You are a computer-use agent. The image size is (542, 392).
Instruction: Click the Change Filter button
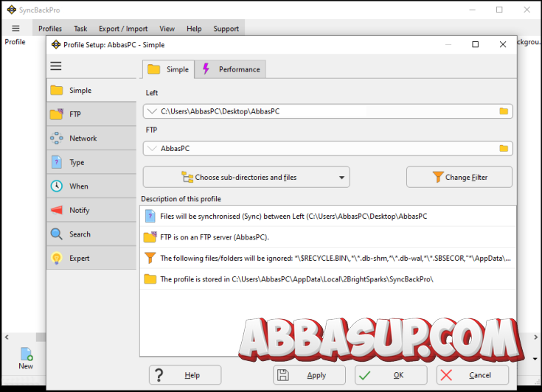coord(459,177)
